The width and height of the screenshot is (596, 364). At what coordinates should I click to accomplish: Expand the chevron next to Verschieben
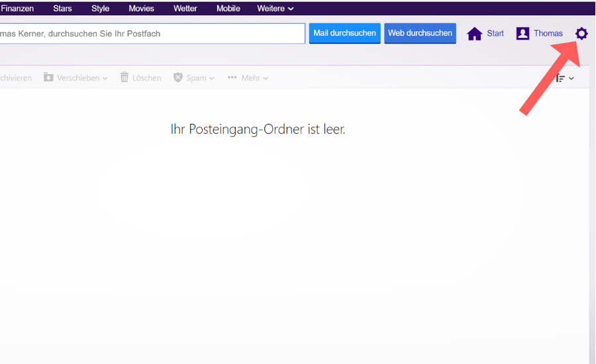105,78
